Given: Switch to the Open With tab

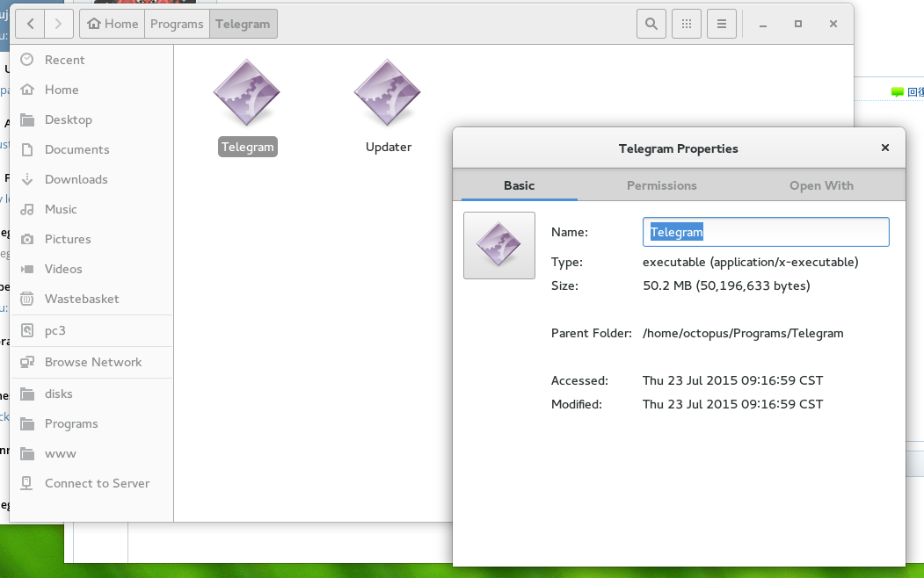Looking at the screenshot, I should (x=821, y=185).
